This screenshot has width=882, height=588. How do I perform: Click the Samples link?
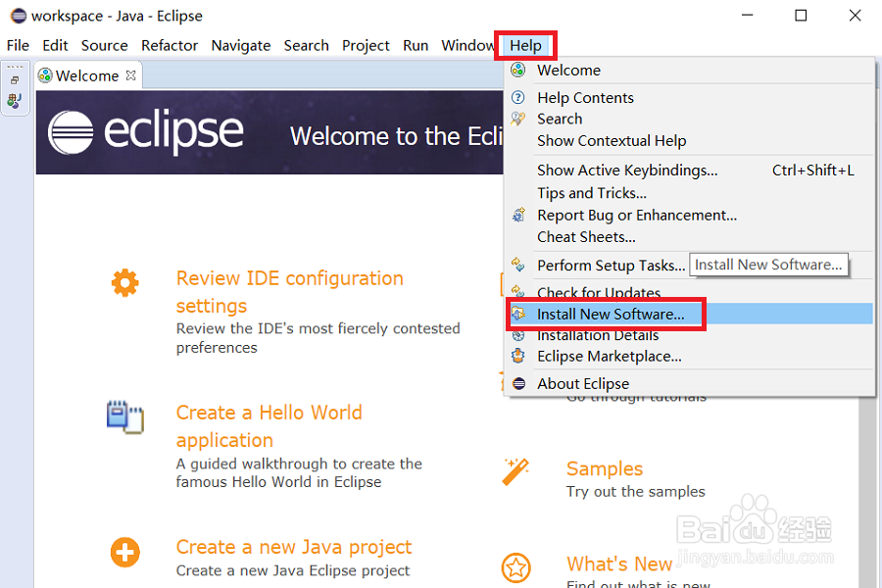[x=605, y=468]
